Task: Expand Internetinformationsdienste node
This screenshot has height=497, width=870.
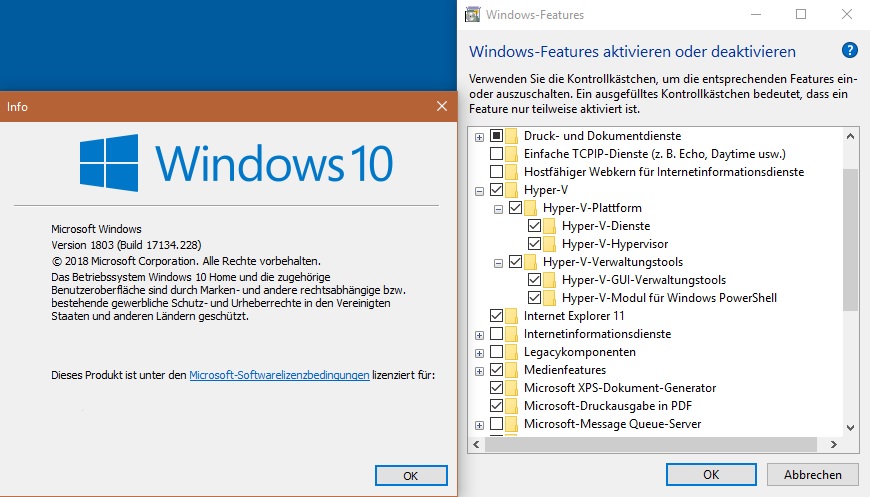Action: (479, 335)
